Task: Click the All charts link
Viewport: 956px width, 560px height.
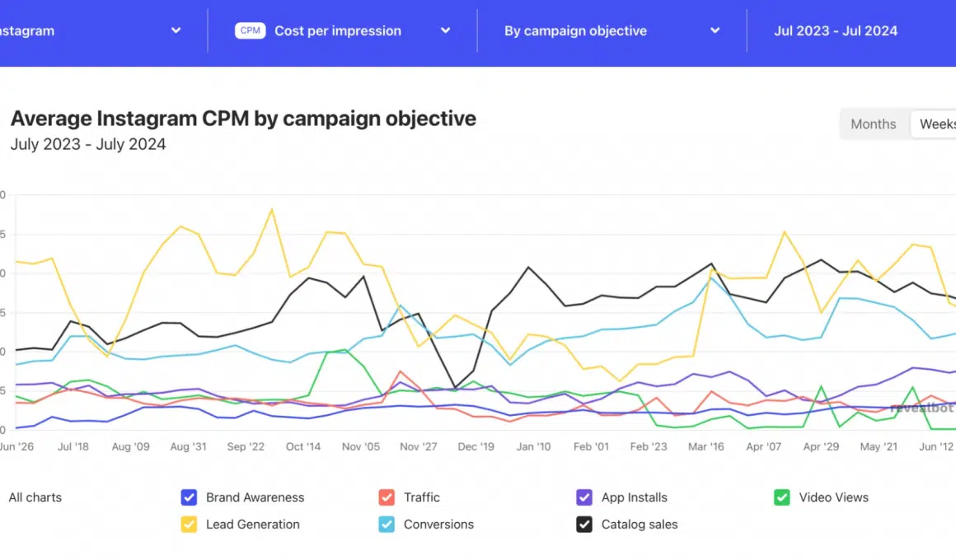Action: click(x=35, y=497)
